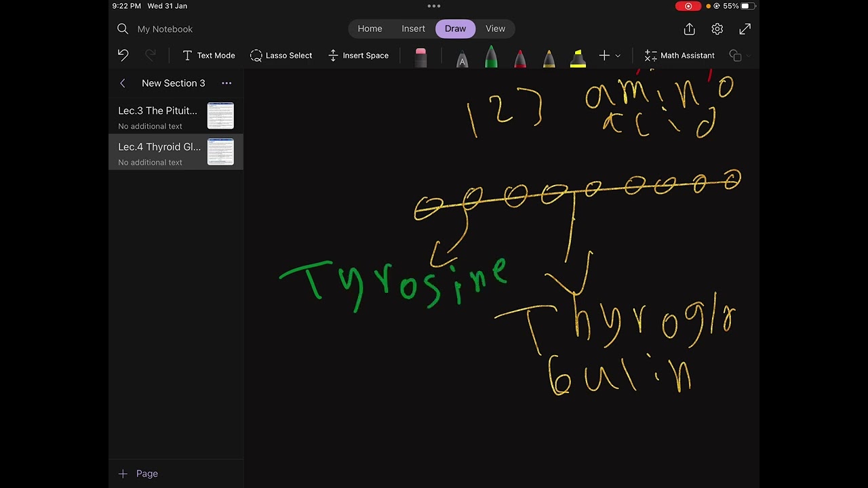Open the settings gear
Image resolution: width=868 pixels, height=488 pixels.
click(x=717, y=28)
